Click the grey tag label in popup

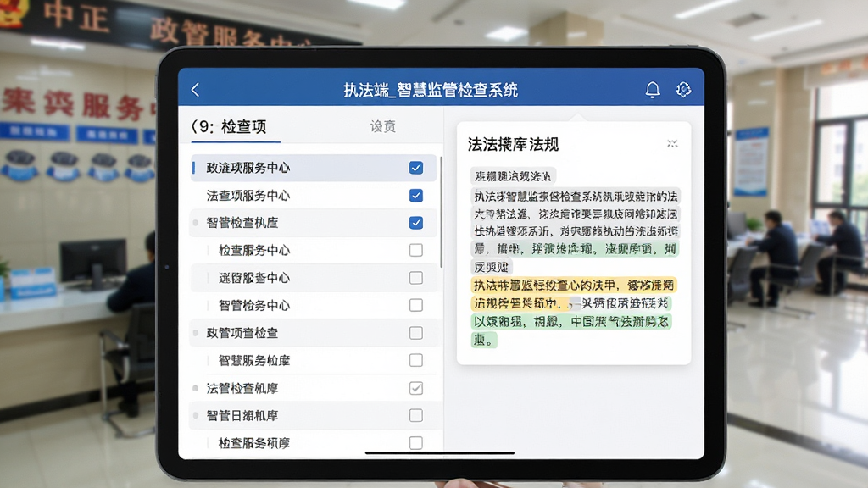pos(513,176)
